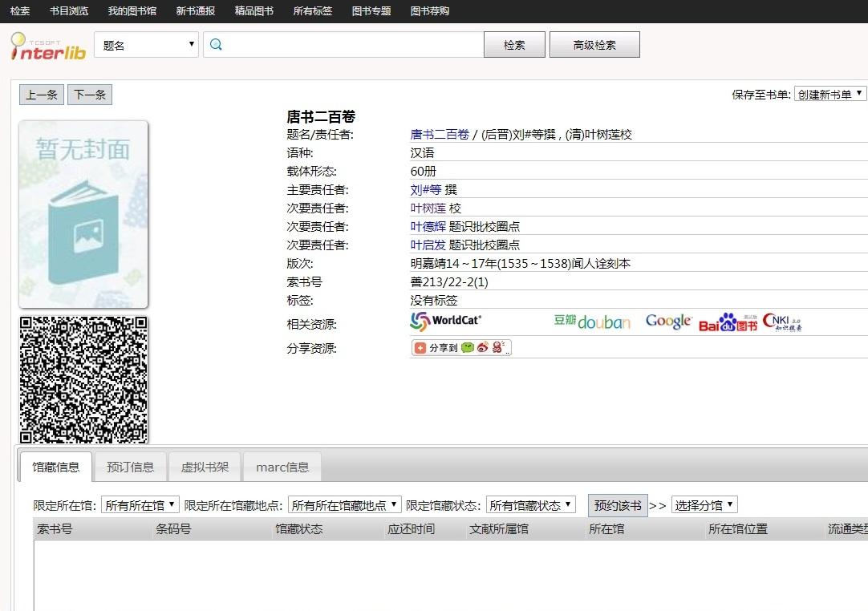868x611 pixels.
Task: Open the 所有所在馆 library filter dropdown
Action: click(x=140, y=505)
